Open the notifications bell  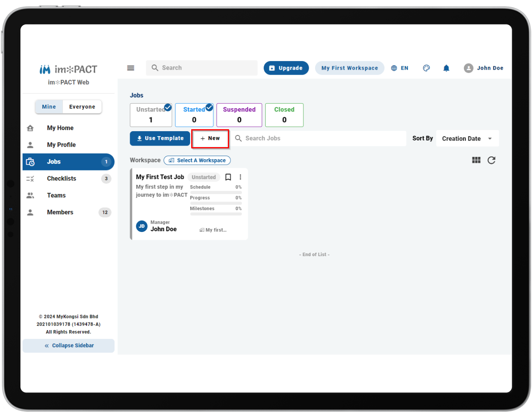446,68
